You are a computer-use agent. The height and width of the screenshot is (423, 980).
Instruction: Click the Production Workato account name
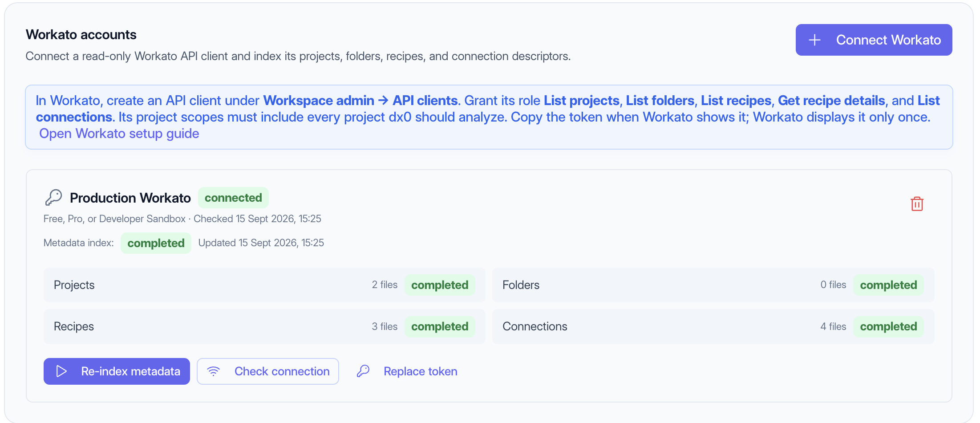click(x=130, y=198)
